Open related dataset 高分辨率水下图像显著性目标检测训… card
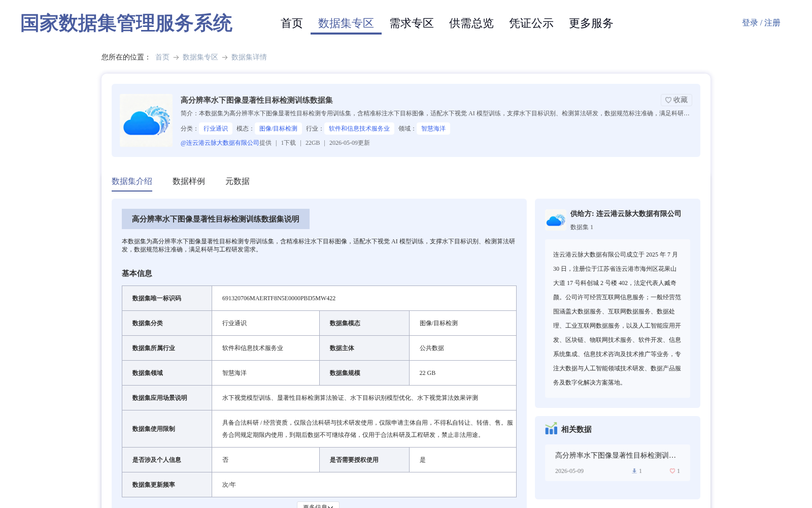 click(618, 463)
